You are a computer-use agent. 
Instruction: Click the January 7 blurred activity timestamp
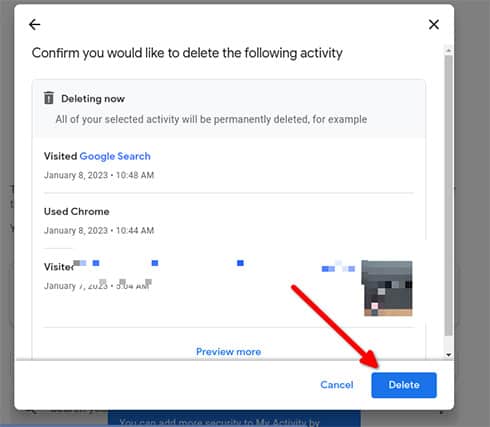98,285
